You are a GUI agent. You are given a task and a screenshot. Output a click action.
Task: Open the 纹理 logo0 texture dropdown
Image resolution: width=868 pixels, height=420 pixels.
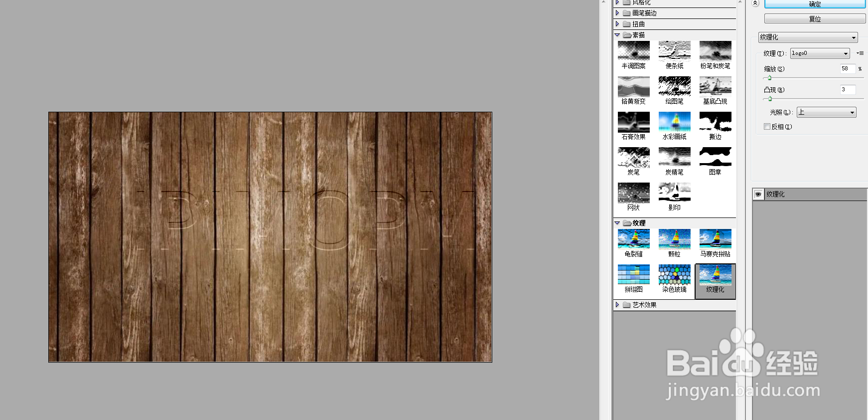(x=820, y=53)
